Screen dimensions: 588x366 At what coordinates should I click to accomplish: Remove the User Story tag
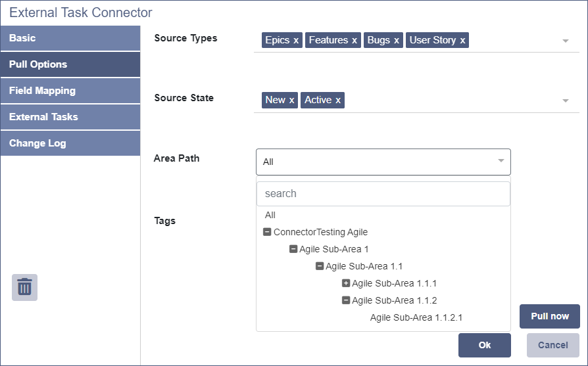coord(462,41)
